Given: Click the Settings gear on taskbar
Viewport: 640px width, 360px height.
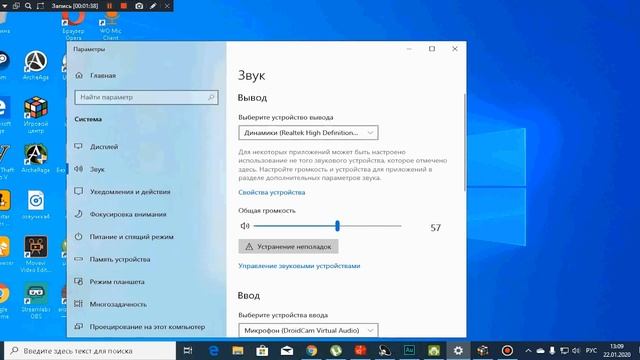Looking at the screenshot, I should (x=458, y=351).
